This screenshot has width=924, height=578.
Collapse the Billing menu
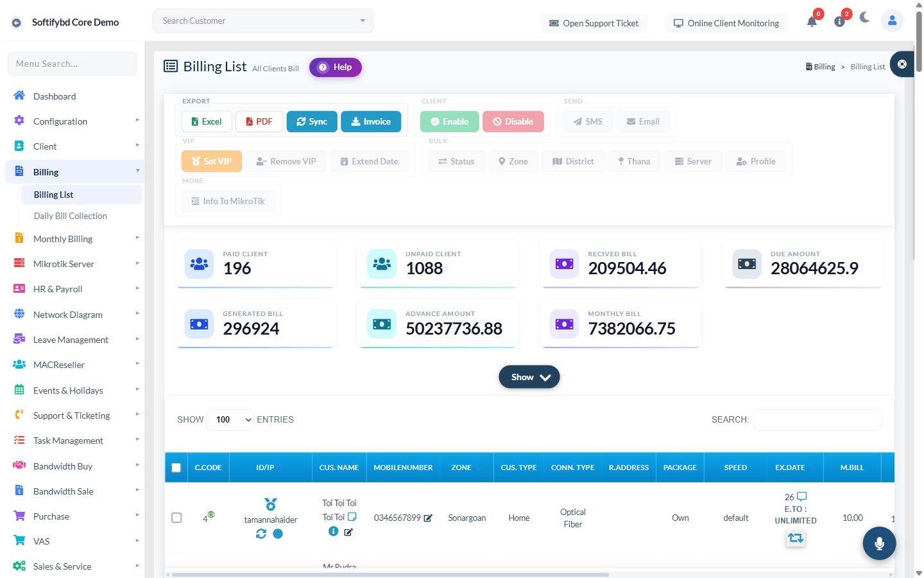click(x=74, y=171)
